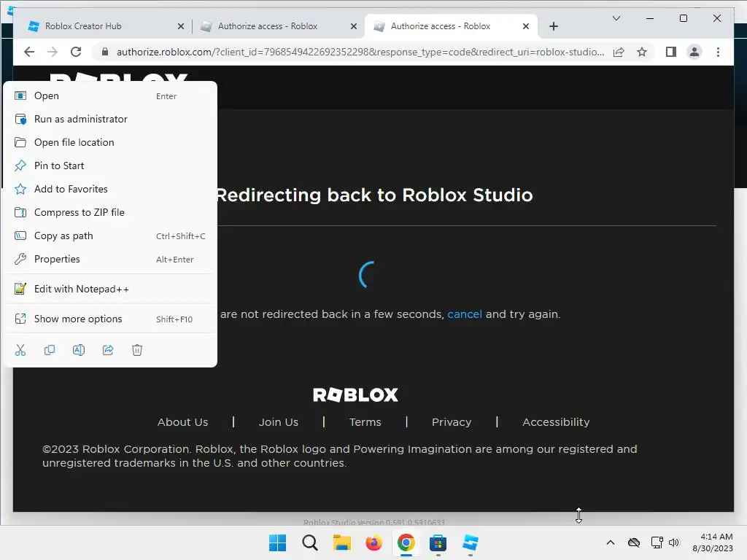Reload the current page
The image size is (747, 560).
(x=76, y=52)
